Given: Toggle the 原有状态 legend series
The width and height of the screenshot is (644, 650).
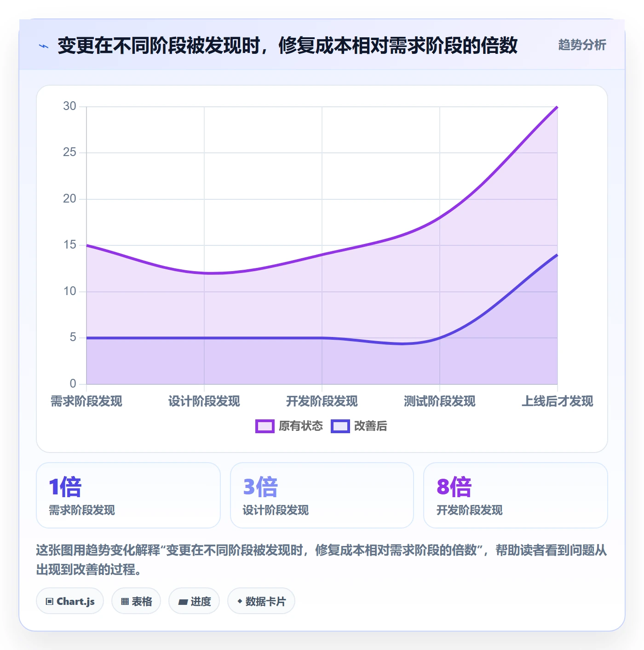Looking at the screenshot, I should (289, 426).
